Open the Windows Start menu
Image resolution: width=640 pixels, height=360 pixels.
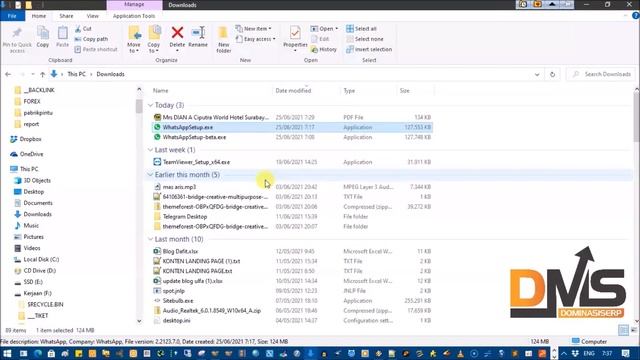point(7,353)
